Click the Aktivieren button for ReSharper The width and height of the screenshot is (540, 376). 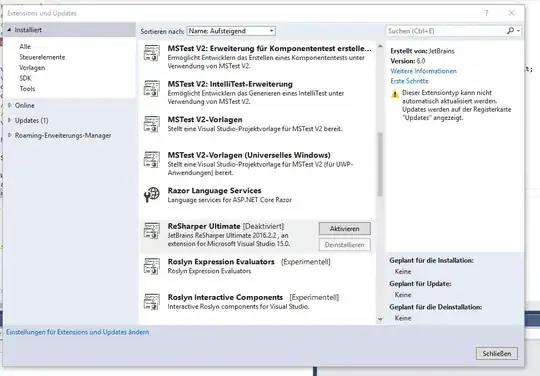point(345,229)
